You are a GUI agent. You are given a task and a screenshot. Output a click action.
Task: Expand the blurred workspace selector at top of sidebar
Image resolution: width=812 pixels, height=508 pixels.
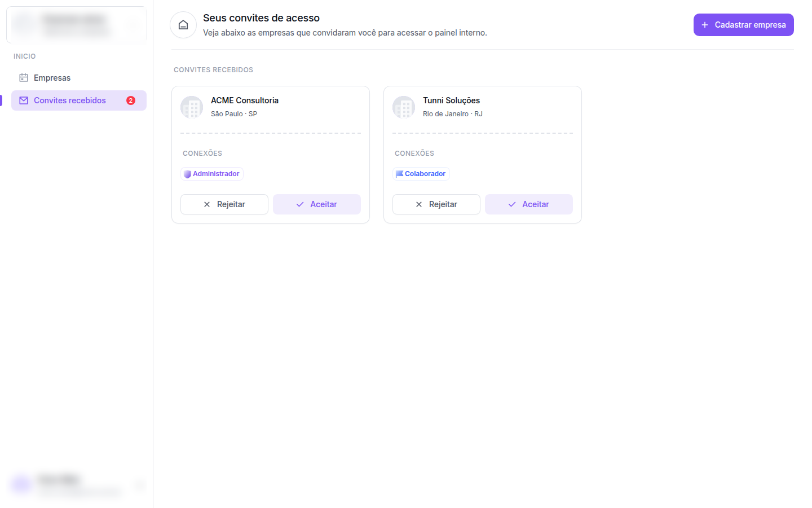pos(77,25)
